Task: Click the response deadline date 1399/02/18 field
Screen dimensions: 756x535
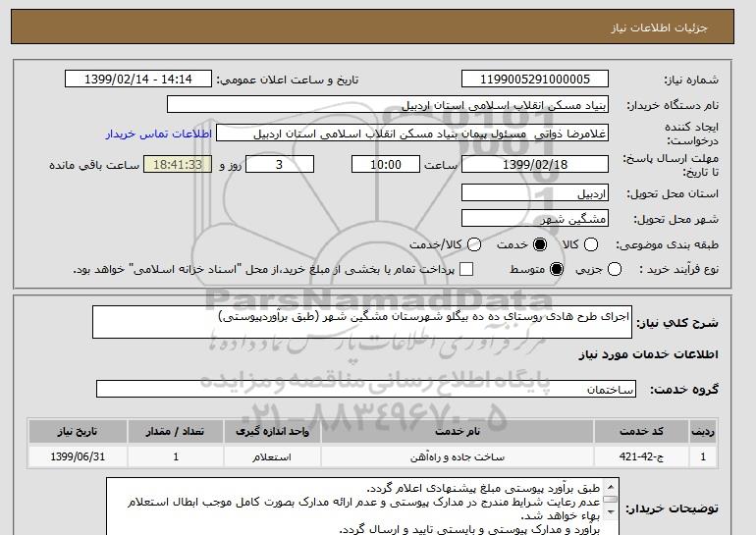Action: [x=535, y=164]
